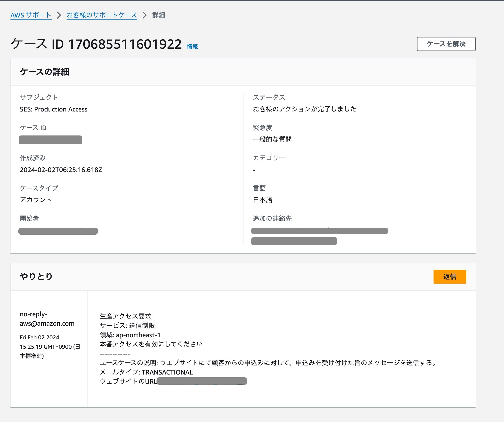504x422 pixels.
Task: Click the first breadcrumb chevron separator
Action: click(x=59, y=15)
